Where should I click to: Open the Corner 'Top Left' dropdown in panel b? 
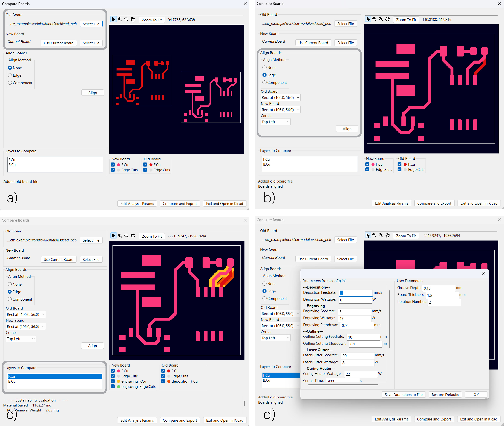[x=276, y=122]
